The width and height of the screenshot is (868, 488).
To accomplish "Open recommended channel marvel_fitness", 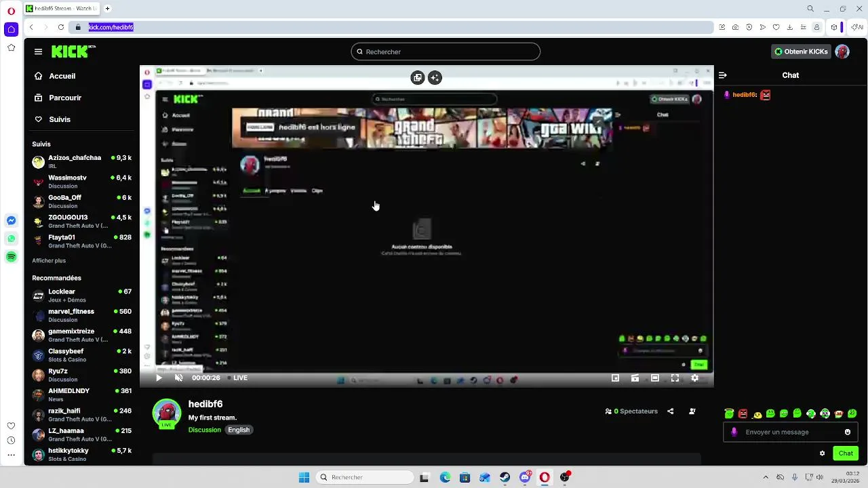I will (x=81, y=315).
